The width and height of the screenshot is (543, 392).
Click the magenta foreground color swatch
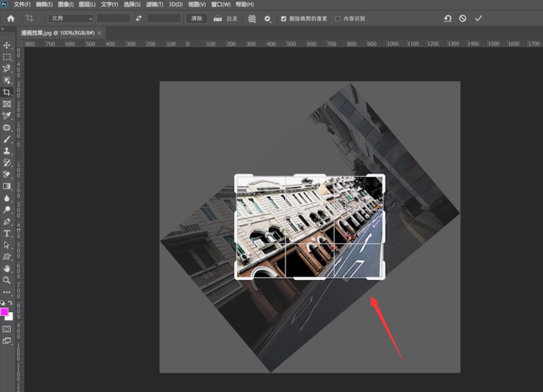(x=4, y=312)
